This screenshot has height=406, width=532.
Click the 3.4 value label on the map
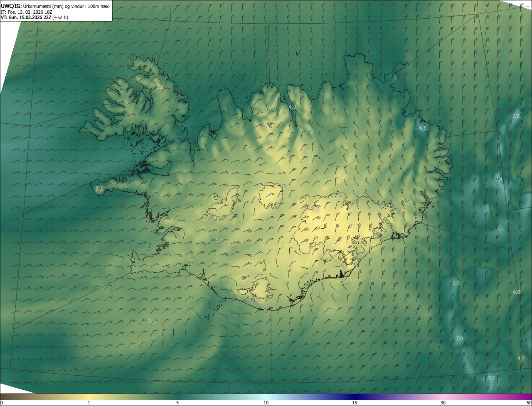(x=219, y=240)
